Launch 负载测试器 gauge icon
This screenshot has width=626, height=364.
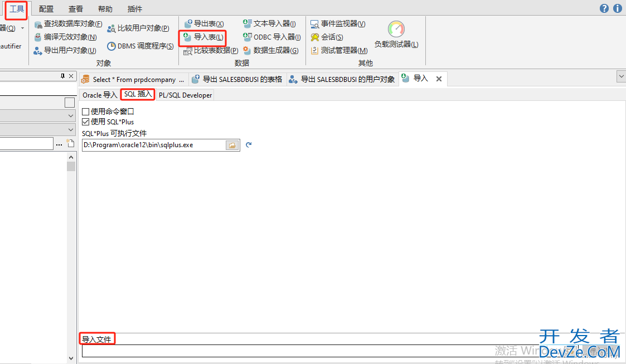coord(396,29)
